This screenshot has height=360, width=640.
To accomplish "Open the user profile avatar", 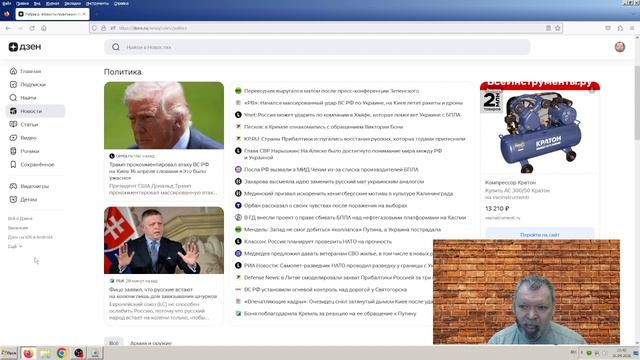I will coord(620,47).
